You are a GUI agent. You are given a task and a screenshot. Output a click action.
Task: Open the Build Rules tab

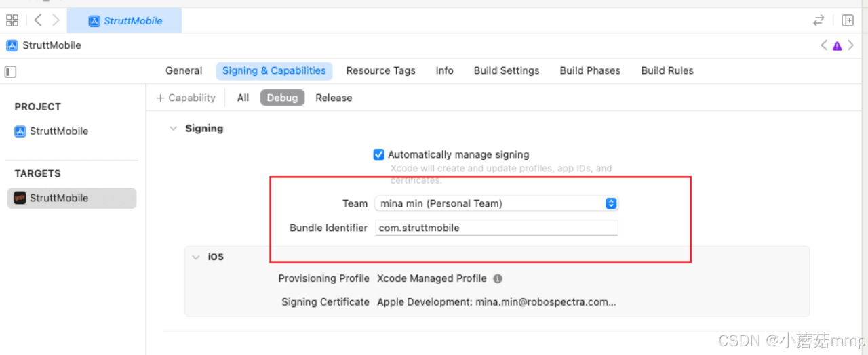point(667,70)
